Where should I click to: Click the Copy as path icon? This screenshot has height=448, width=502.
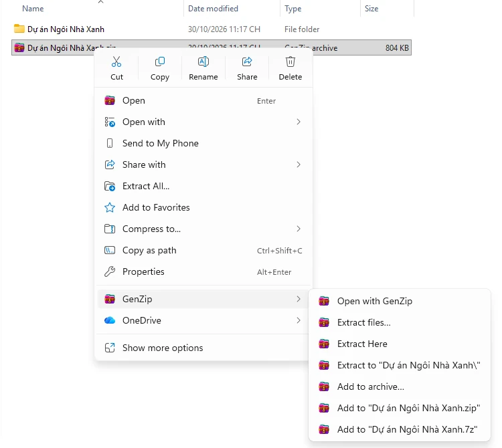tap(110, 250)
